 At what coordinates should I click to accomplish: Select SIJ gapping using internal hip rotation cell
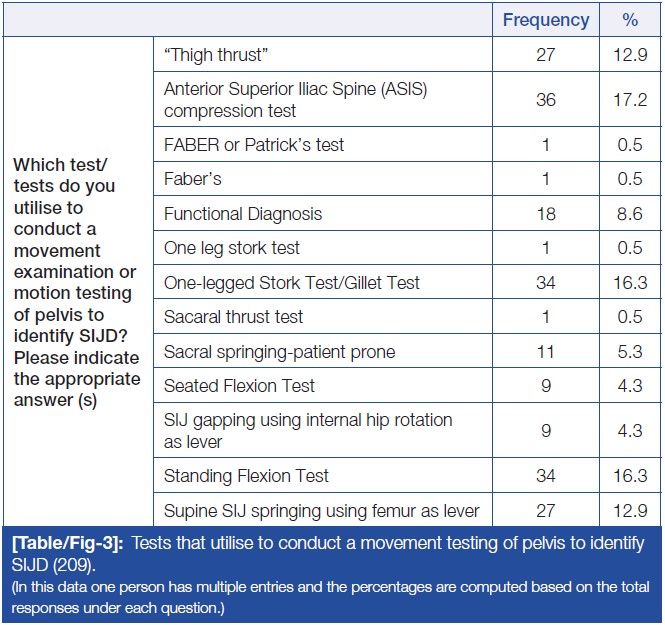click(308, 431)
